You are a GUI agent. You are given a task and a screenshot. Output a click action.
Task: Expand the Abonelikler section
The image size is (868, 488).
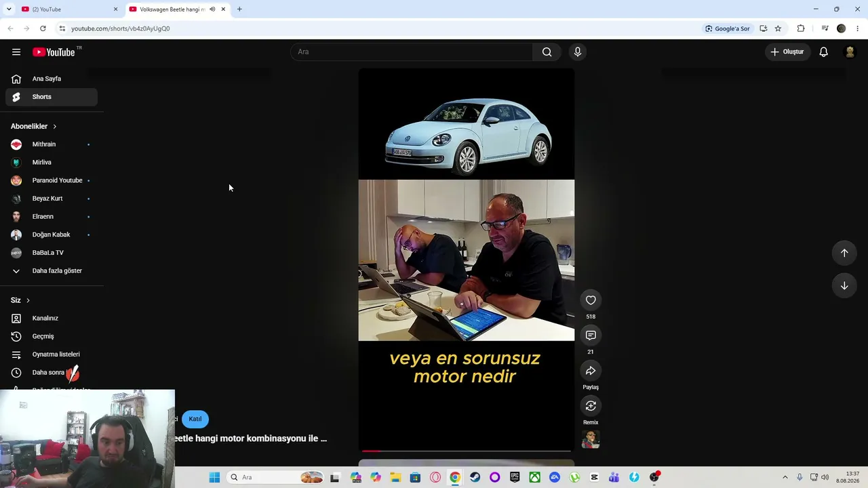(34, 126)
